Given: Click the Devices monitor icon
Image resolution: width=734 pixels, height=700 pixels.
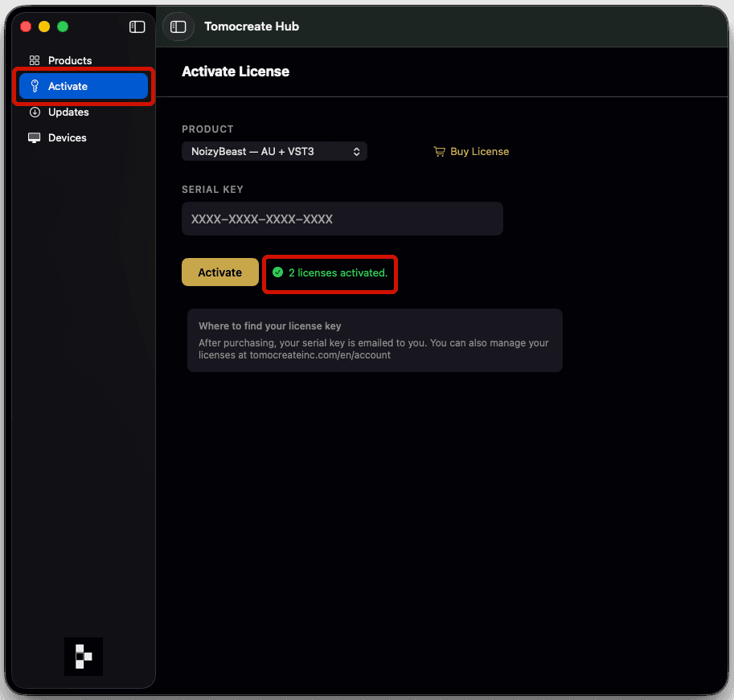Looking at the screenshot, I should tap(35, 137).
